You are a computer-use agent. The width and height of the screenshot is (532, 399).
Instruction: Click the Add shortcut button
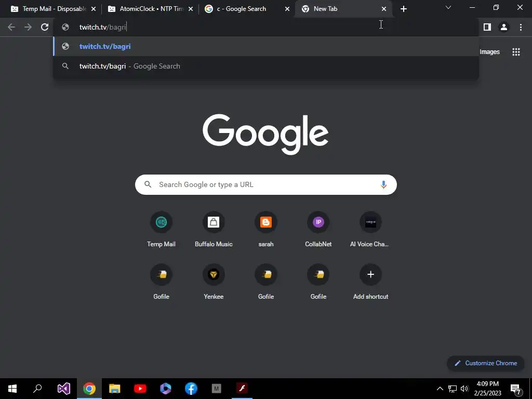[x=370, y=282]
